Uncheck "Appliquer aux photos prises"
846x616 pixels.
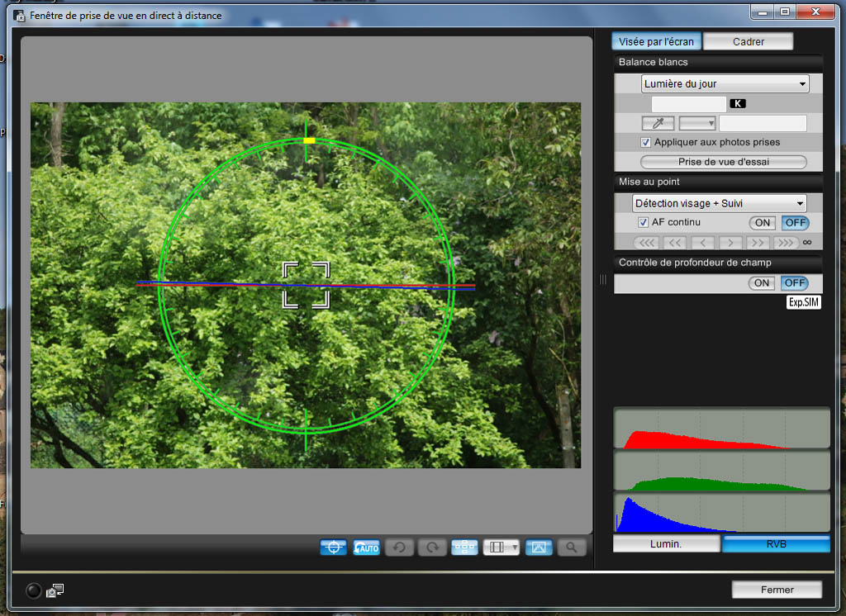pos(646,143)
